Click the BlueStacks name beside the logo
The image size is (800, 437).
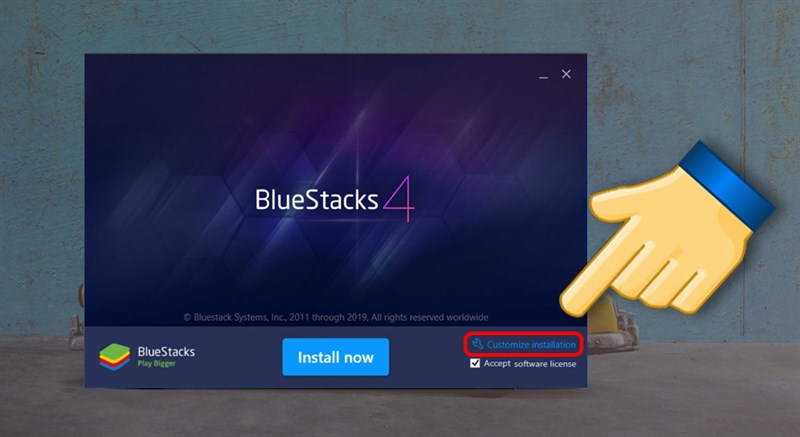166,351
